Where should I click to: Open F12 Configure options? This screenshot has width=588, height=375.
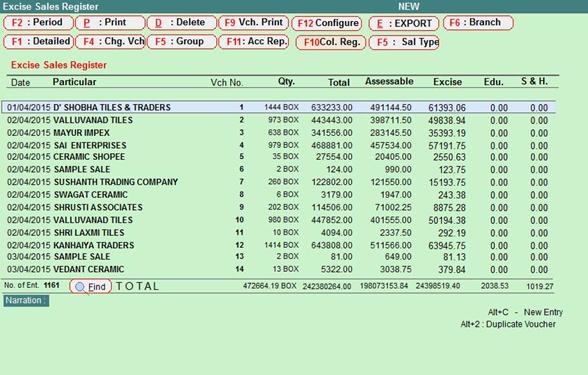click(327, 23)
